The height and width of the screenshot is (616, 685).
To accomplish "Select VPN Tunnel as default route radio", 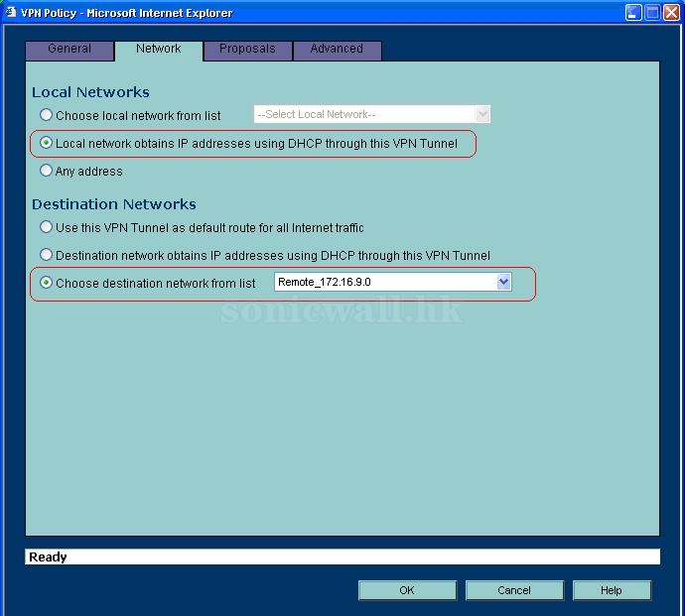I will [x=46, y=227].
